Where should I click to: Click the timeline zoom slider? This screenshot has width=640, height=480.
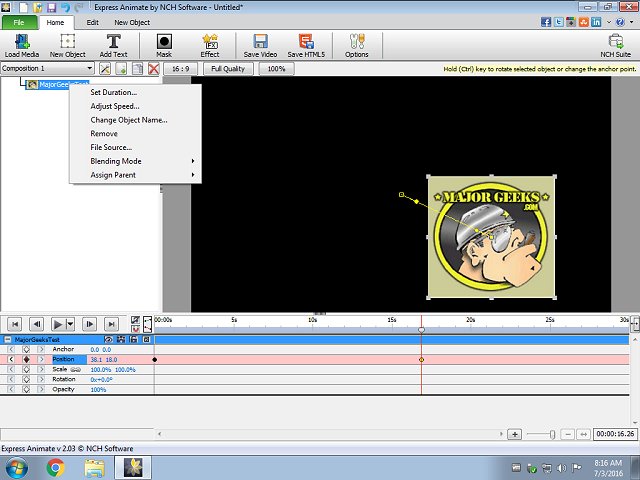[554, 434]
